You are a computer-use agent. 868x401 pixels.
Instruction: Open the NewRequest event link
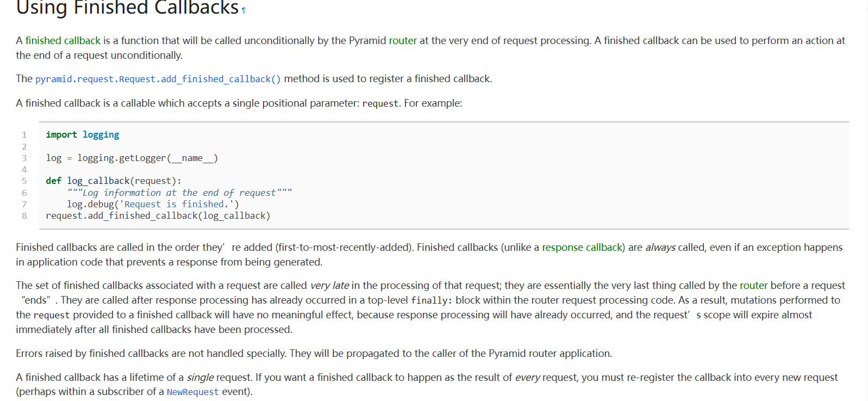coord(192,392)
